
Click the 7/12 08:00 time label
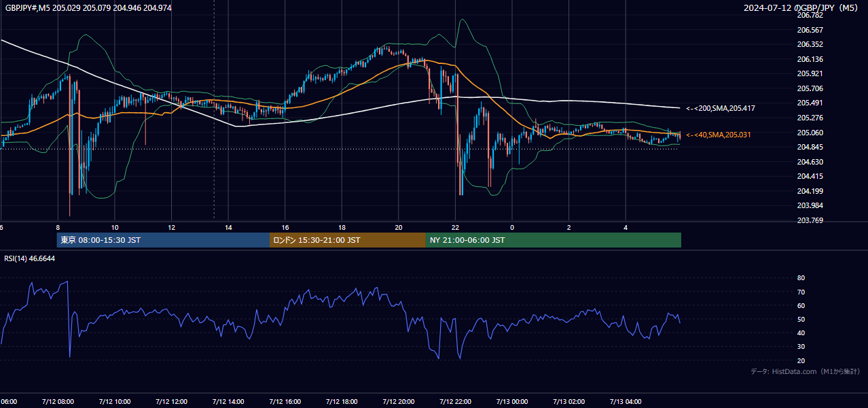[57, 402]
